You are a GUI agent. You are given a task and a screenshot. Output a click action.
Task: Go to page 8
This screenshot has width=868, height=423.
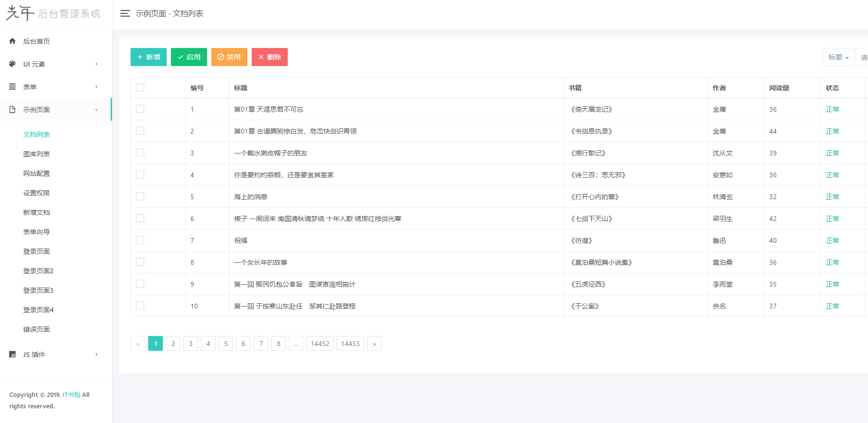(x=279, y=344)
